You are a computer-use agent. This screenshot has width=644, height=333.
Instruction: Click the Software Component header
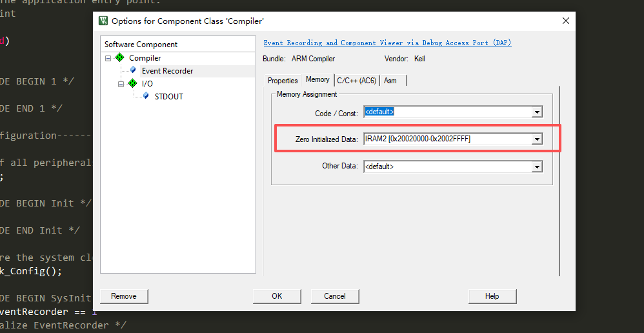tap(141, 45)
